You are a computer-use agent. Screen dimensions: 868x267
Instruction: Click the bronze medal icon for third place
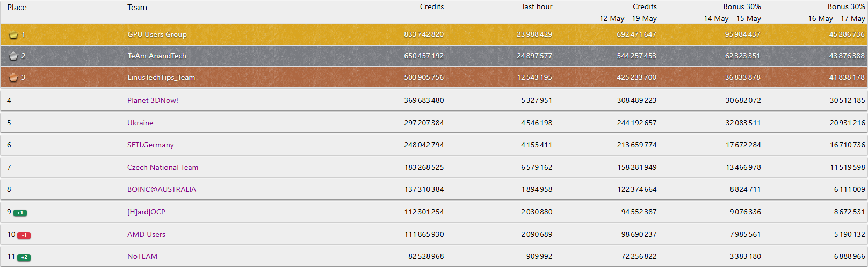[x=13, y=77]
